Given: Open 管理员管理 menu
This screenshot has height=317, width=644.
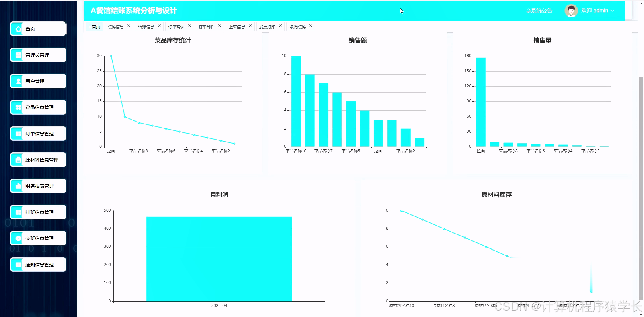Looking at the screenshot, I should click(38, 55).
